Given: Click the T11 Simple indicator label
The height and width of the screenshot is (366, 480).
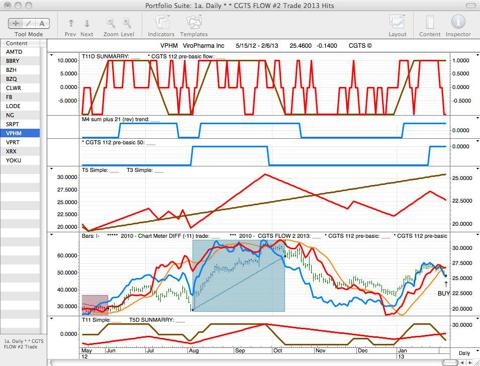Looking at the screenshot, I should click(96, 320).
